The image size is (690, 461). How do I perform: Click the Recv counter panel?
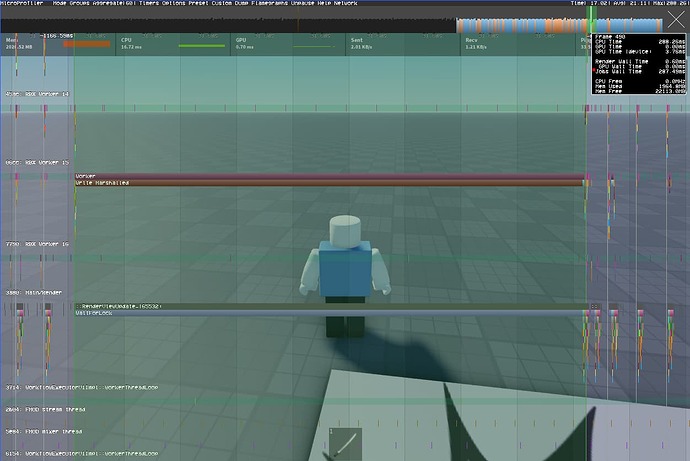[518, 44]
